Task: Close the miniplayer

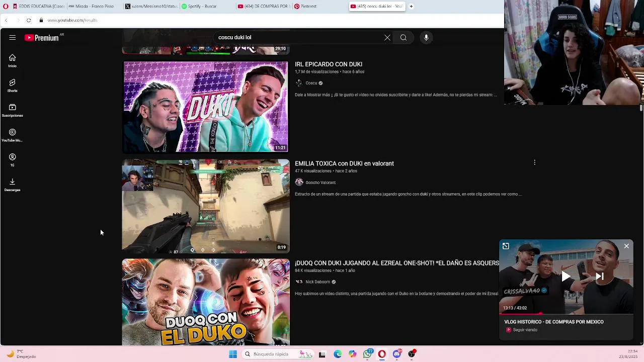Action: click(626, 246)
